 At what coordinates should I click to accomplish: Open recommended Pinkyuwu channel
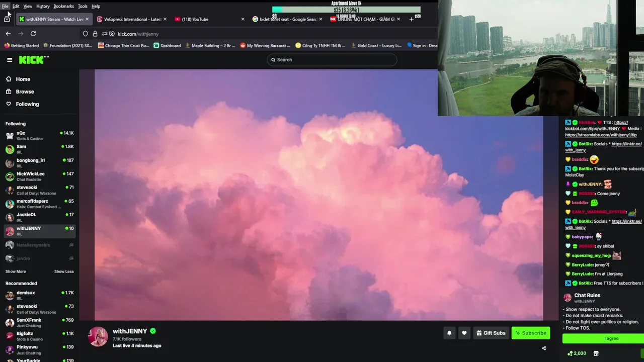click(39, 349)
